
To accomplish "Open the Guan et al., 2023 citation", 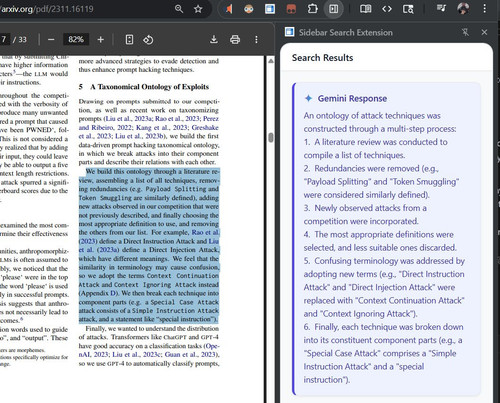I will click(190, 354).
